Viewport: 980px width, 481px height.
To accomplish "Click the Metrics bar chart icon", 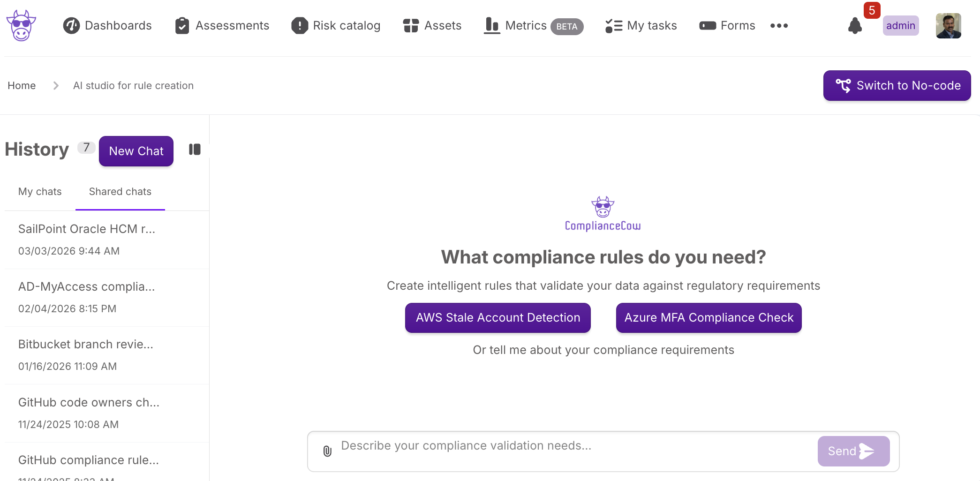I will pos(492,26).
